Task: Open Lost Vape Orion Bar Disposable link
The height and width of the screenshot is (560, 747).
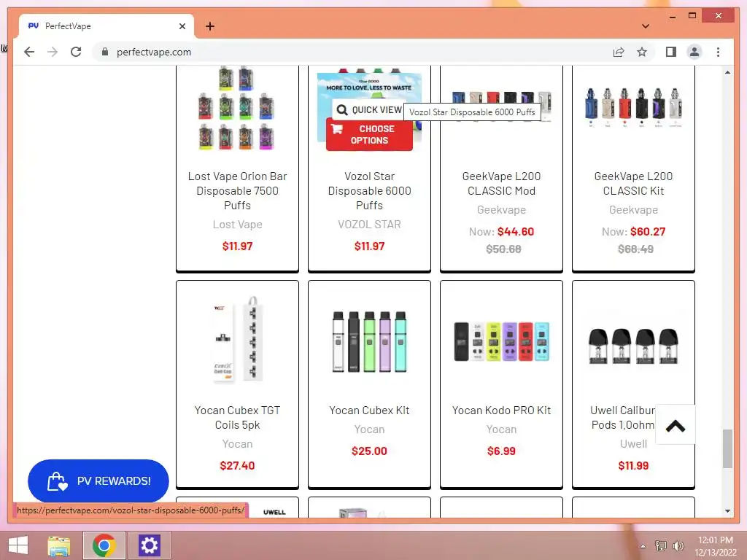Action: pos(237,190)
